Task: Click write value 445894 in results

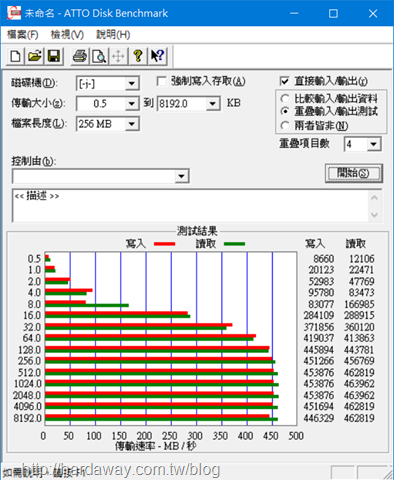Action: tap(319, 350)
